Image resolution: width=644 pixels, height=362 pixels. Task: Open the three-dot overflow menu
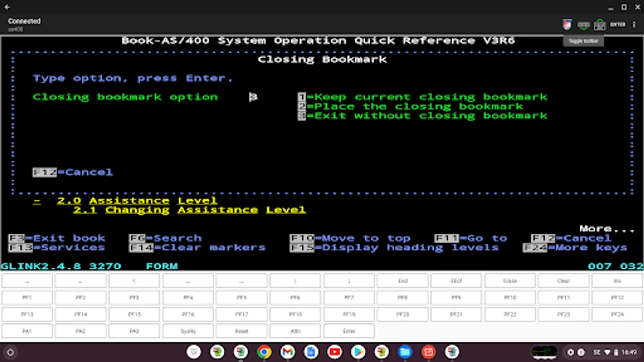pos(634,25)
